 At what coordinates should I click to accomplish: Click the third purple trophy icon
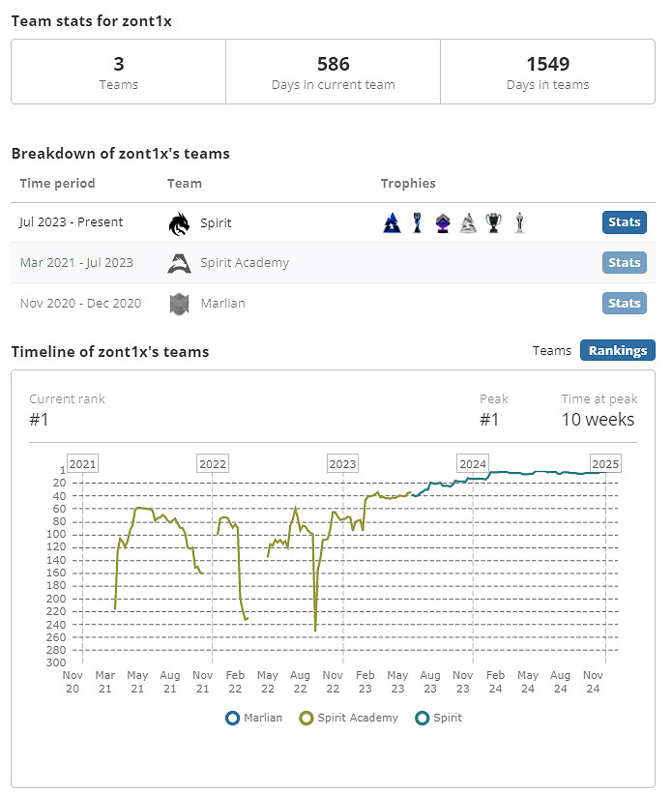442,223
